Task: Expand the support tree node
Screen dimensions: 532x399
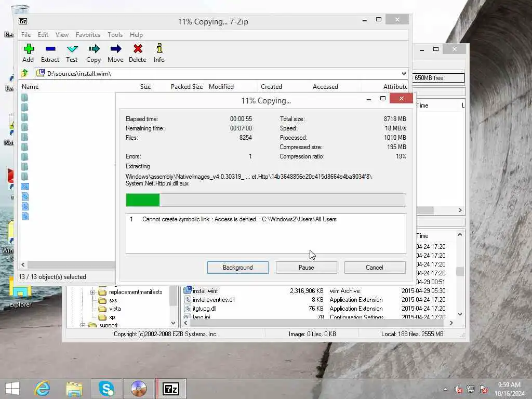Action: (x=83, y=325)
